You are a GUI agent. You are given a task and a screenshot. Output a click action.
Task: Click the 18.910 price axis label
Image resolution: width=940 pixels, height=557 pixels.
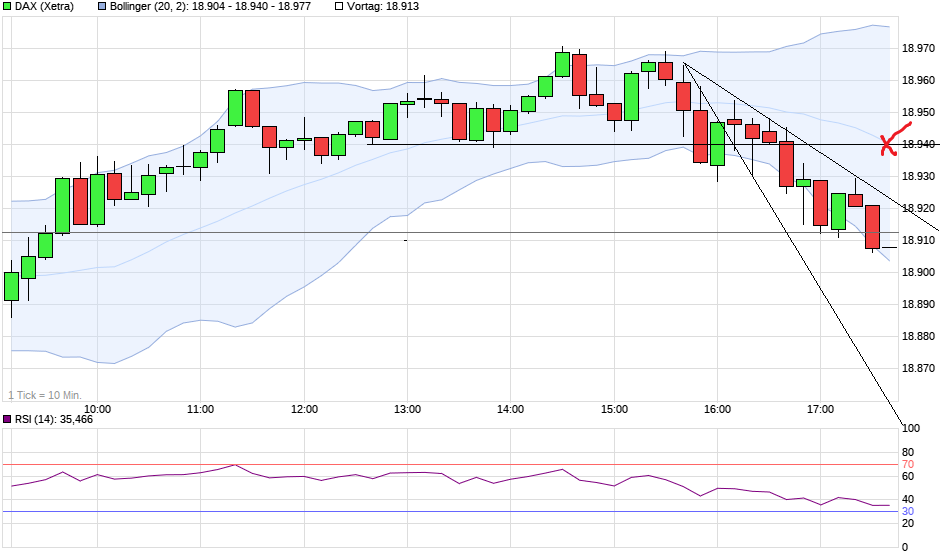click(x=918, y=240)
